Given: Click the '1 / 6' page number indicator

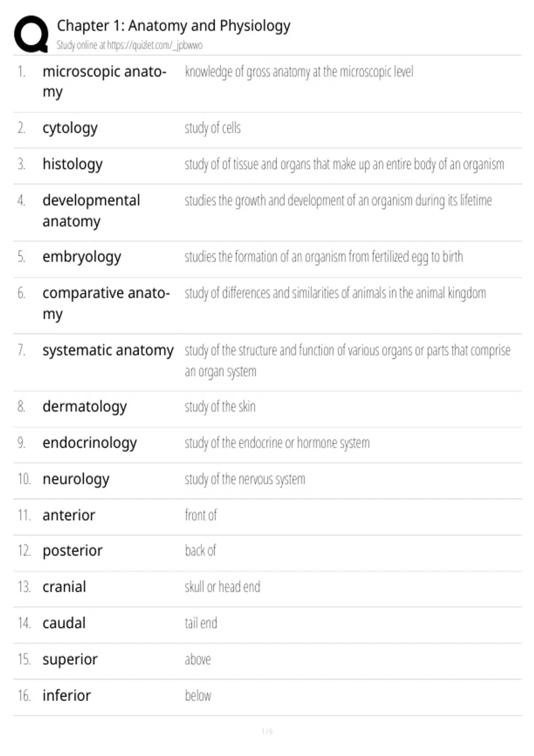Looking at the screenshot, I should [267, 731].
